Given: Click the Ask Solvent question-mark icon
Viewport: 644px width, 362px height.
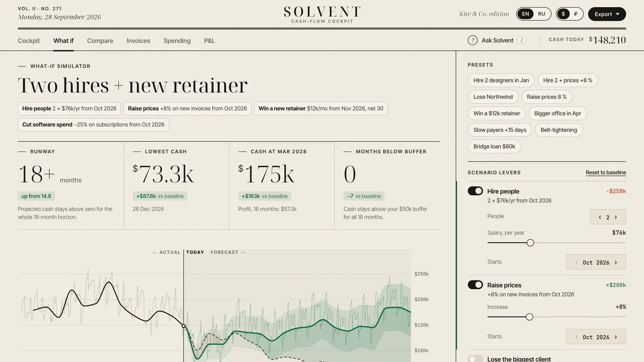Looking at the screenshot, I should point(473,40).
